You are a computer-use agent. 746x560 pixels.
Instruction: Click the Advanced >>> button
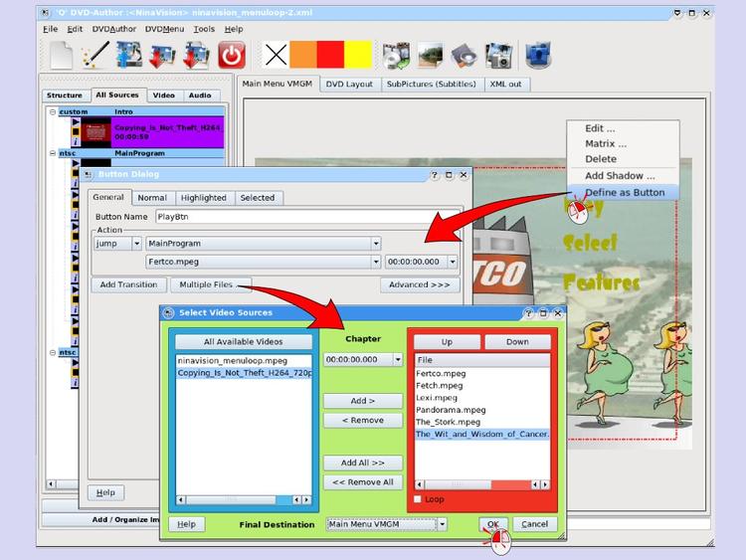[419, 284]
